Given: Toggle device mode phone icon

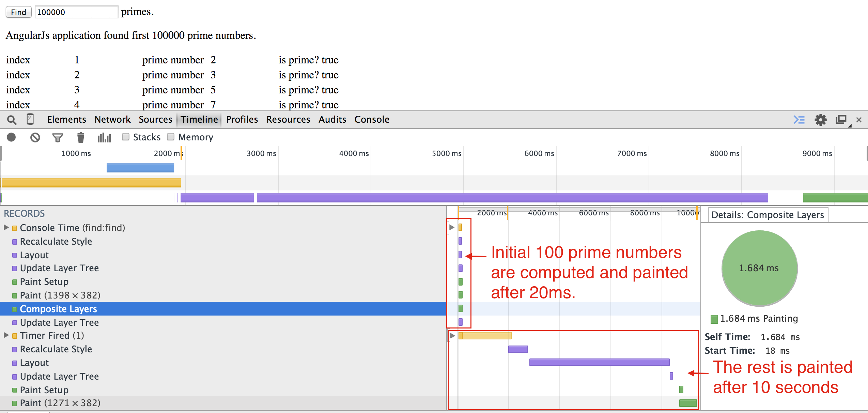Looking at the screenshot, I should pyautogui.click(x=30, y=119).
